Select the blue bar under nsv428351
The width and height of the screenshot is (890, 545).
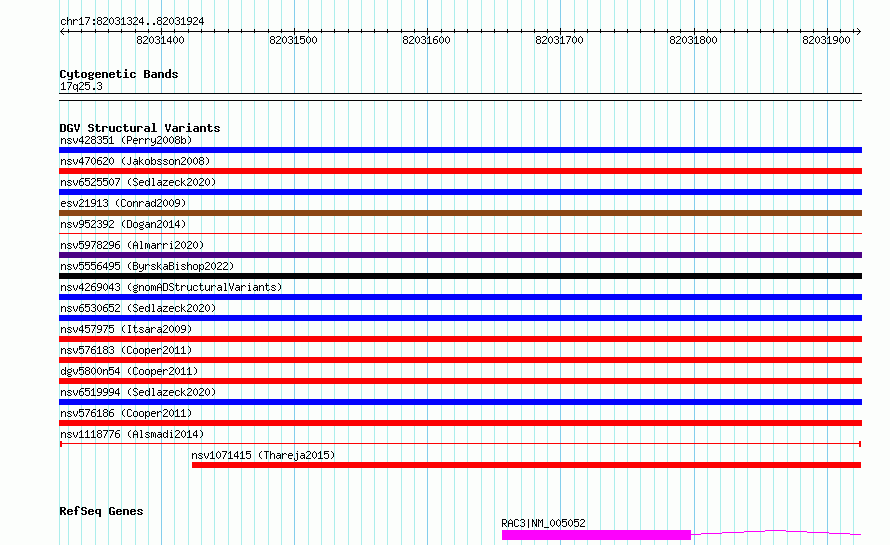point(460,150)
